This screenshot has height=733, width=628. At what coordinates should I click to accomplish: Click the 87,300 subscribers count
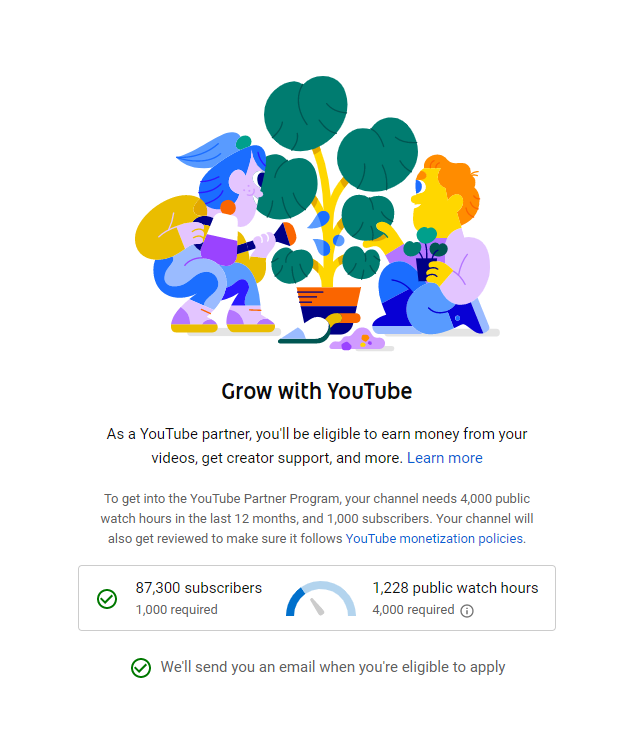point(198,588)
